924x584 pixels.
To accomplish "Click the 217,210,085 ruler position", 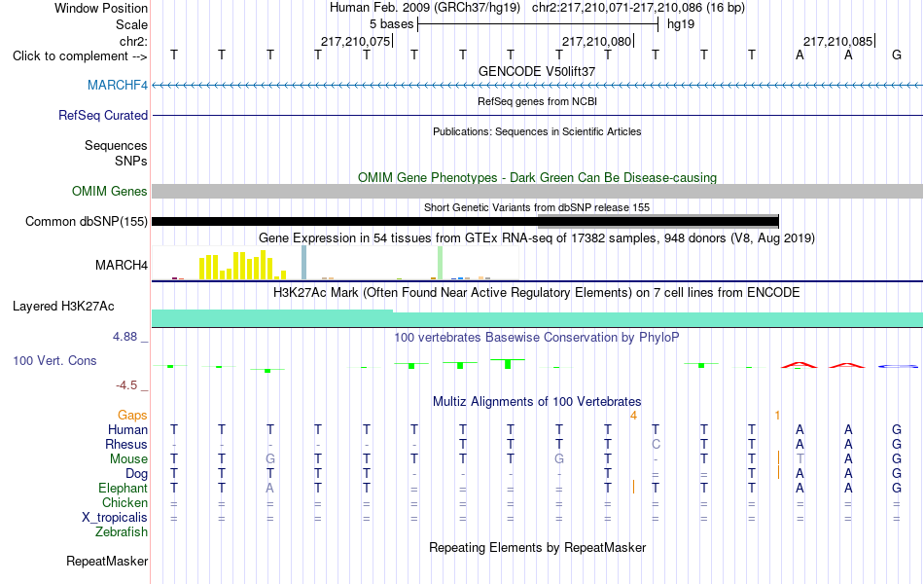I will 837,41.
